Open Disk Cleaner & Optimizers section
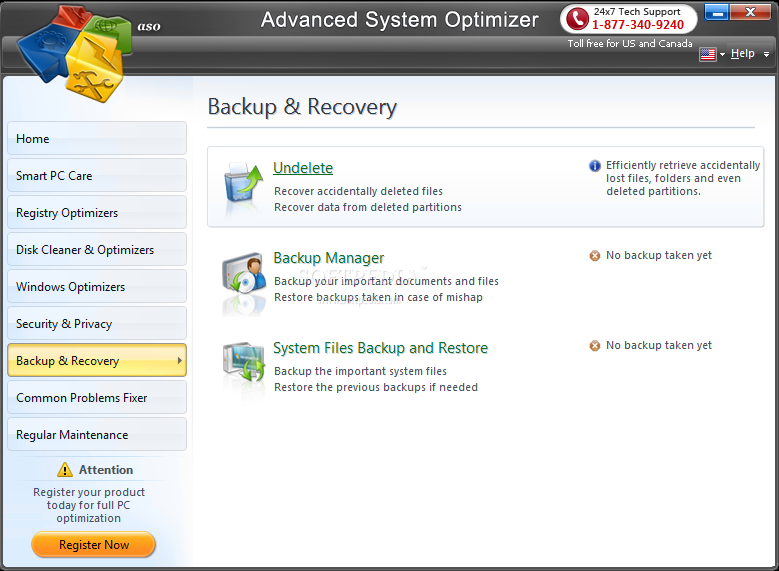The image size is (779, 571). point(97,249)
